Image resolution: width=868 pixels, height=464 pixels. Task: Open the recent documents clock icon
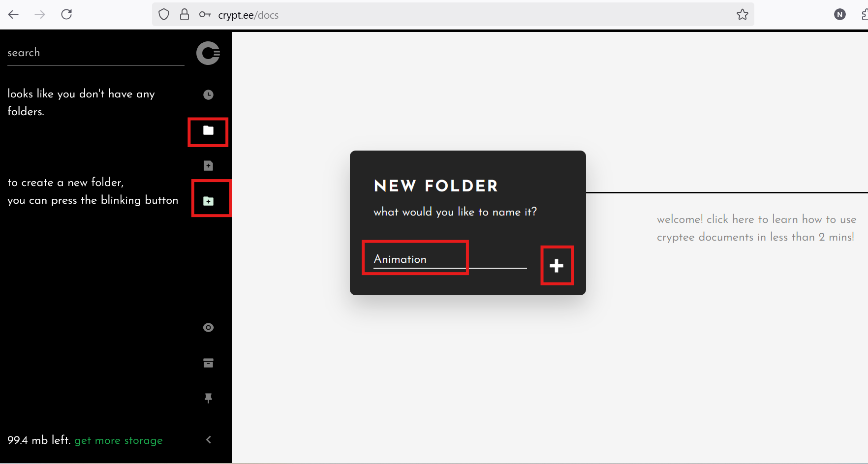pyautogui.click(x=208, y=95)
